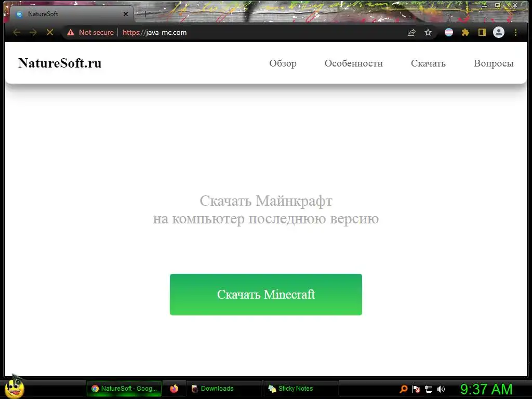Click the browser back arrow
This screenshot has width=532, height=399.
pos(17,33)
